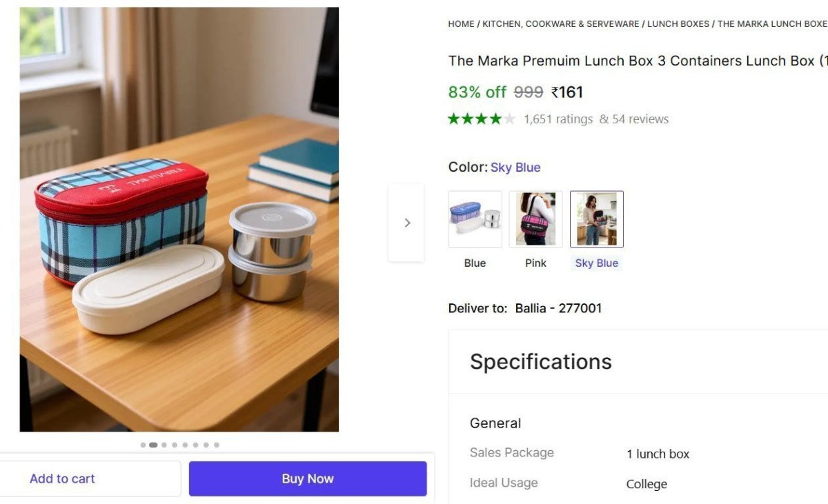Click the 'Sky Blue' color link

515,167
